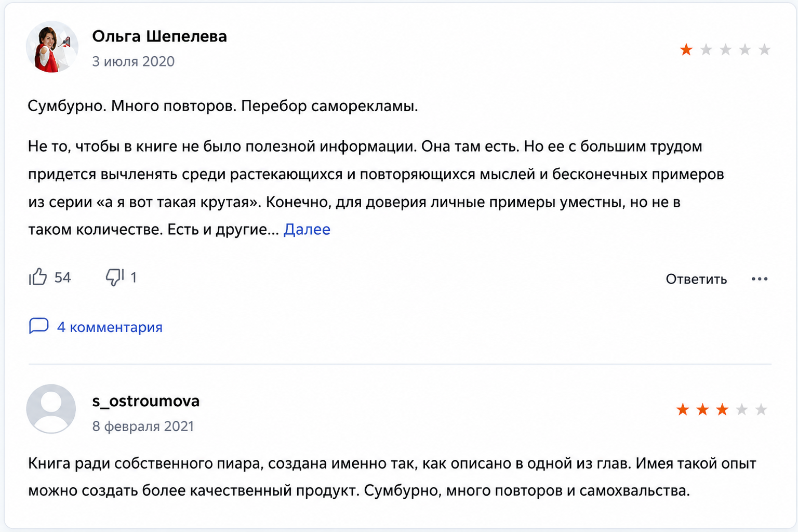Expand the review with Далее link
This screenshot has height=532, width=798.
tap(307, 230)
